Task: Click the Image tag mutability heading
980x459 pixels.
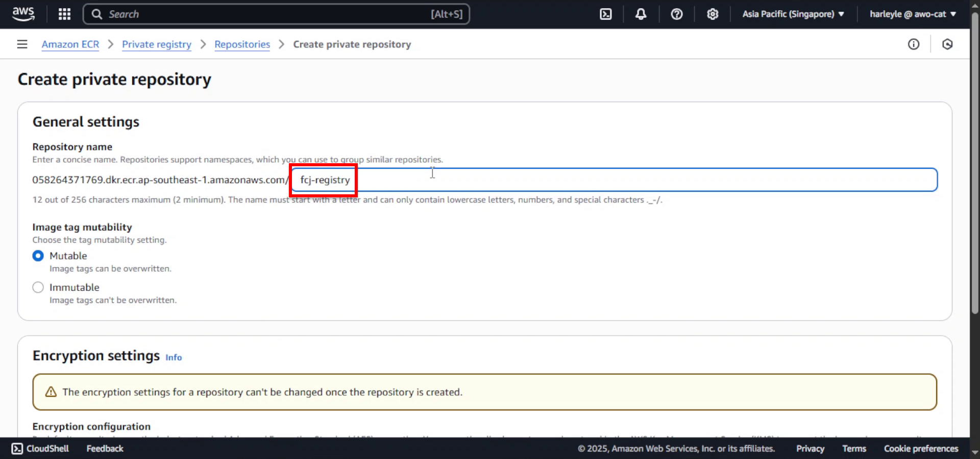Action: (x=82, y=227)
